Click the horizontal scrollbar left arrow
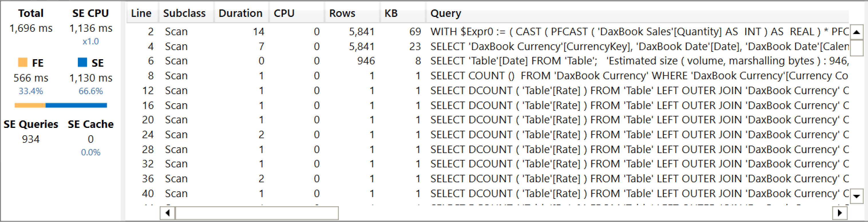This screenshot has height=222, width=868. [167, 213]
